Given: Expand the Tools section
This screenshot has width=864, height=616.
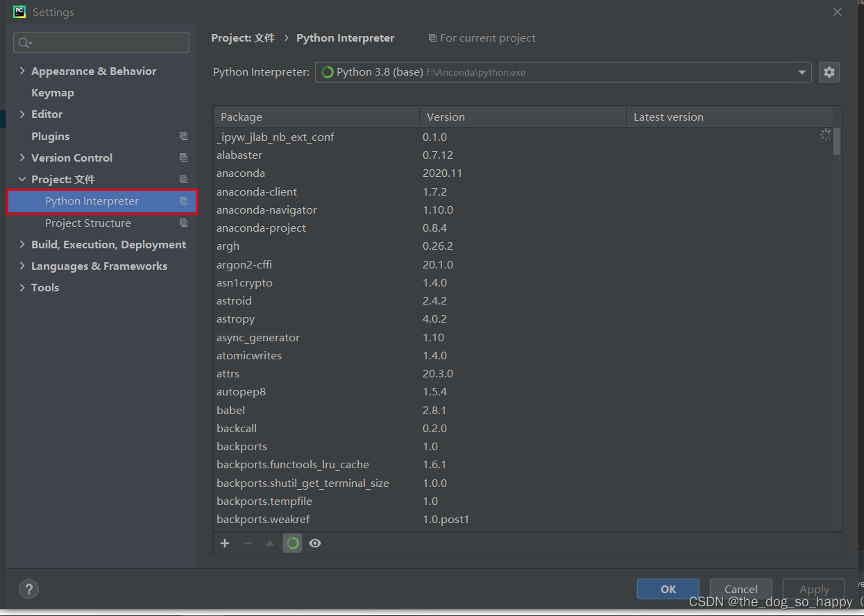Looking at the screenshot, I should pos(22,287).
